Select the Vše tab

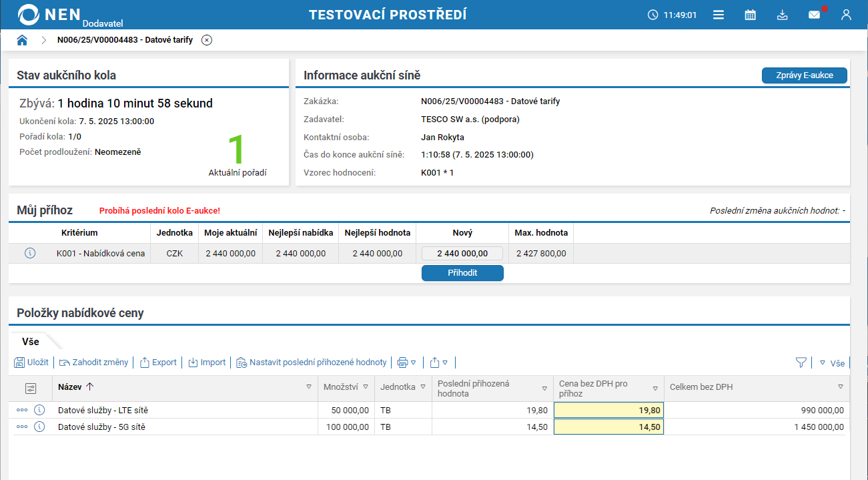(31, 341)
